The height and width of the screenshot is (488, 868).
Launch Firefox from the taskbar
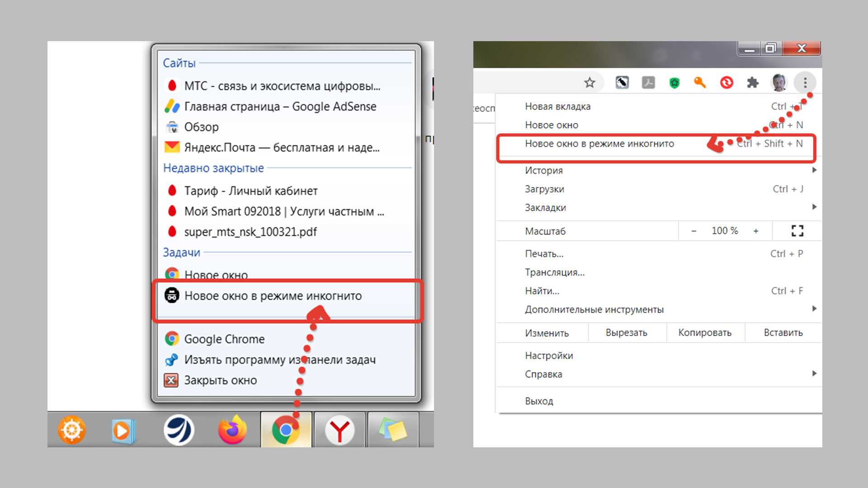[x=232, y=430]
